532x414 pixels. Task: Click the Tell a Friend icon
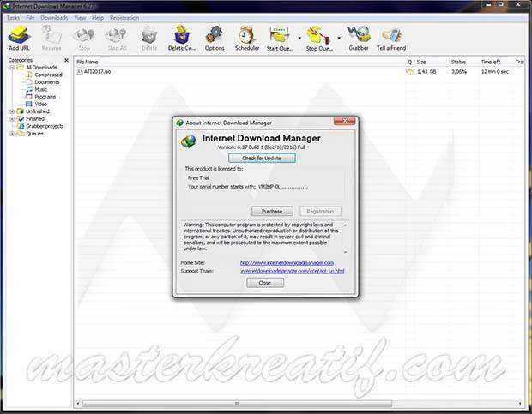tap(391, 38)
